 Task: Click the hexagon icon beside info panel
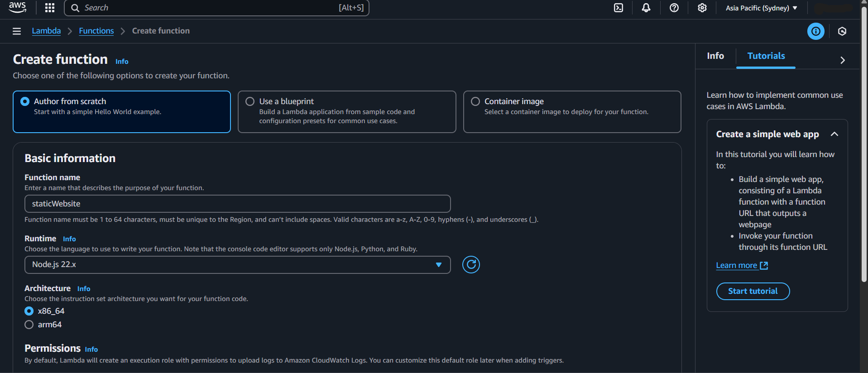(x=842, y=31)
